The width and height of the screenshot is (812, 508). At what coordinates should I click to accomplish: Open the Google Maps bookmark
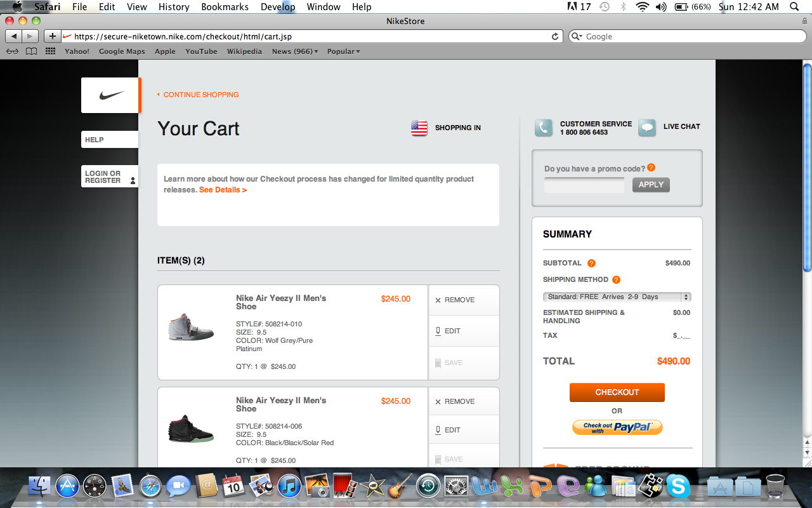coord(122,51)
